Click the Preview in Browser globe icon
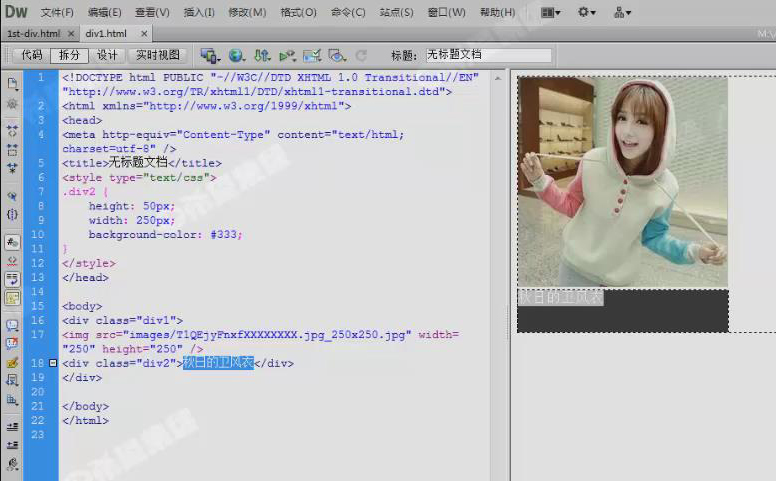 [236, 55]
